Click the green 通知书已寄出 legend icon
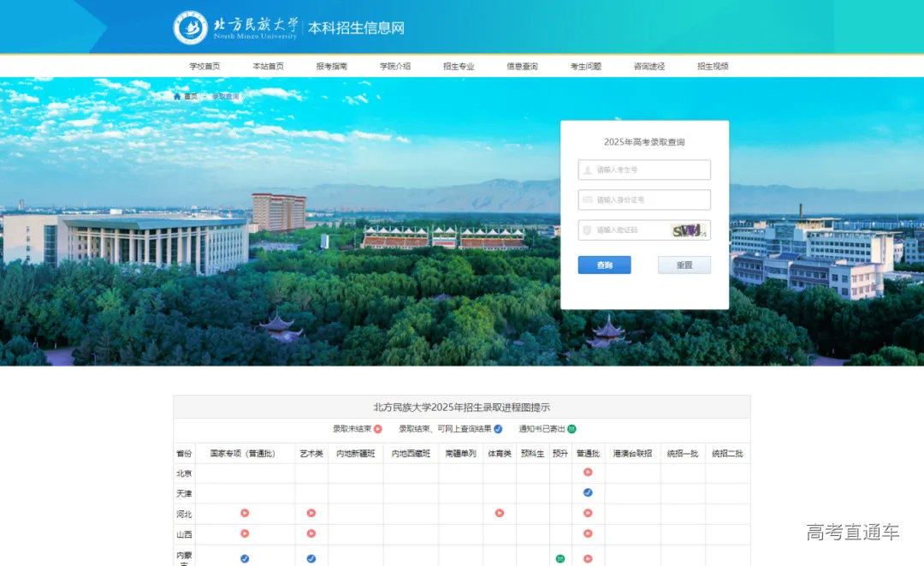Screen dimensions: 924x566 tap(570, 429)
